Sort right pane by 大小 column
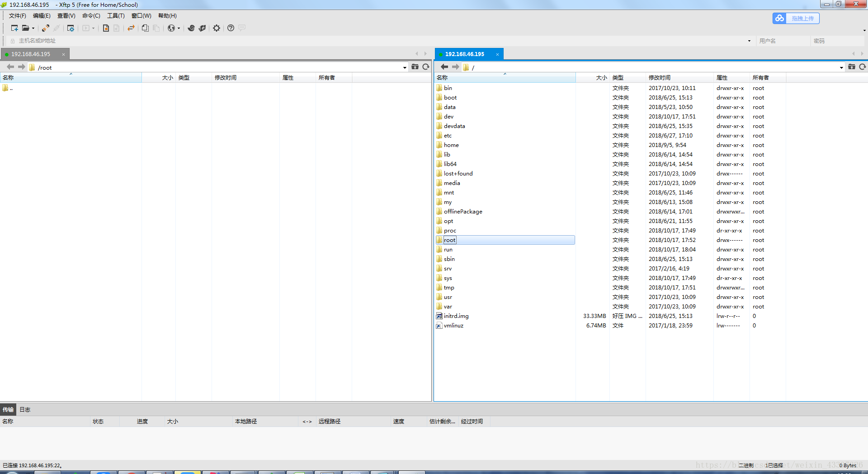Image resolution: width=868 pixels, height=474 pixels. tap(593, 78)
